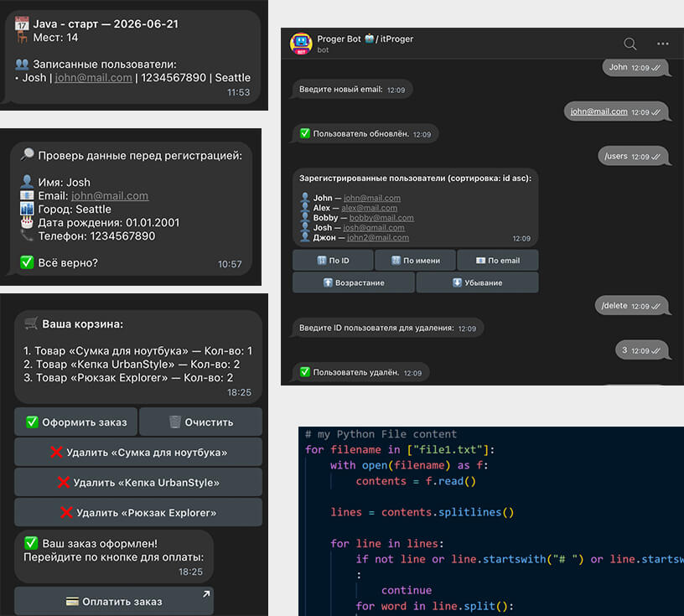
Task: Click cart line «Товар «Сумка для ноутбука»»
Action: click(137, 351)
